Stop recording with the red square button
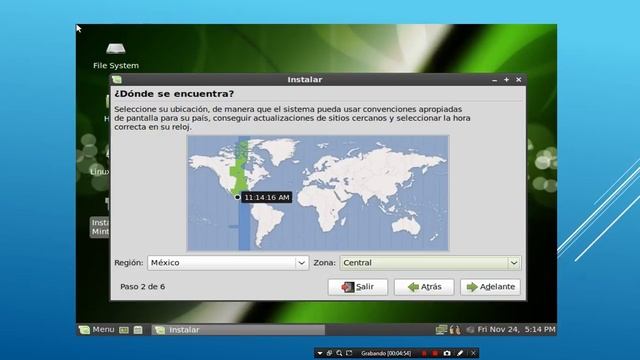The image size is (640, 360). click(435, 353)
